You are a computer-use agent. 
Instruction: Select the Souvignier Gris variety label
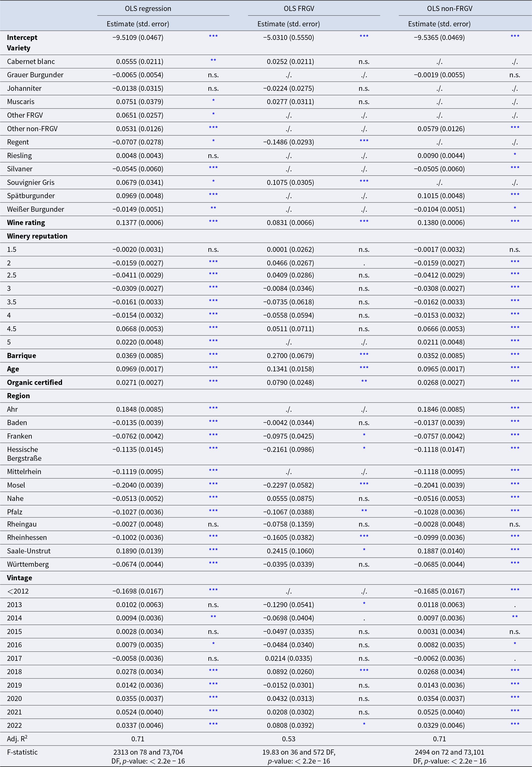point(31,182)
